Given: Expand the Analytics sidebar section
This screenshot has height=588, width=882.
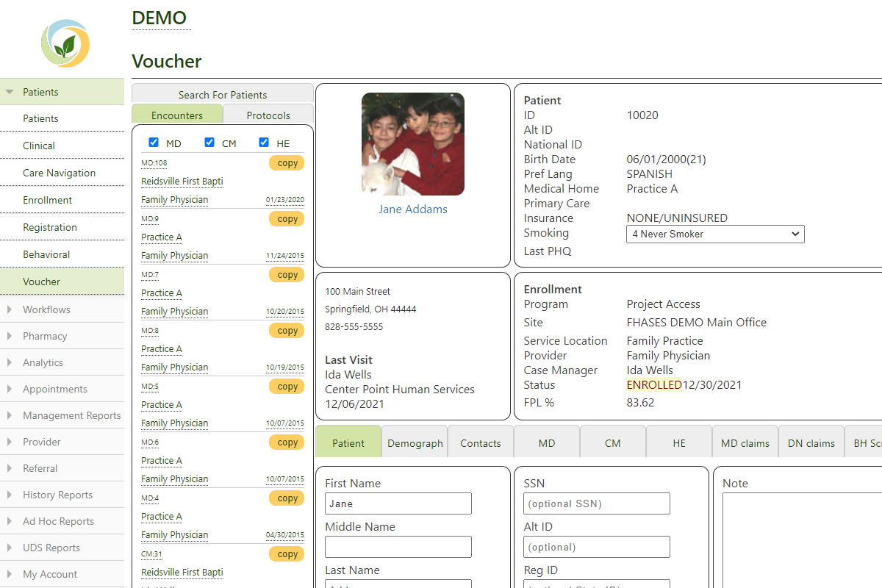Looking at the screenshot, I should (62, 362).
